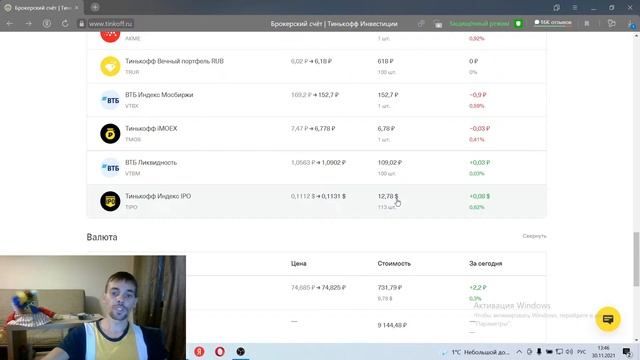Open the Windows notification center icon
The image size is (640, 360).
click(627, 352)
